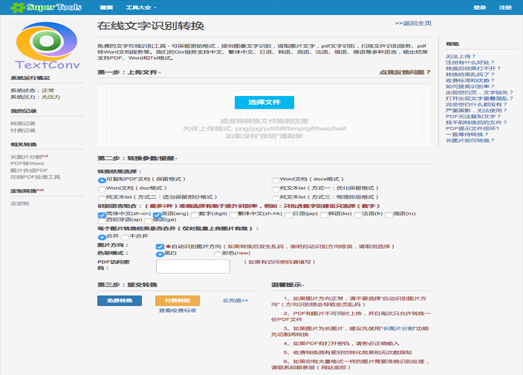Open help topic 无法上传？
523x375 pixels.
461,56
